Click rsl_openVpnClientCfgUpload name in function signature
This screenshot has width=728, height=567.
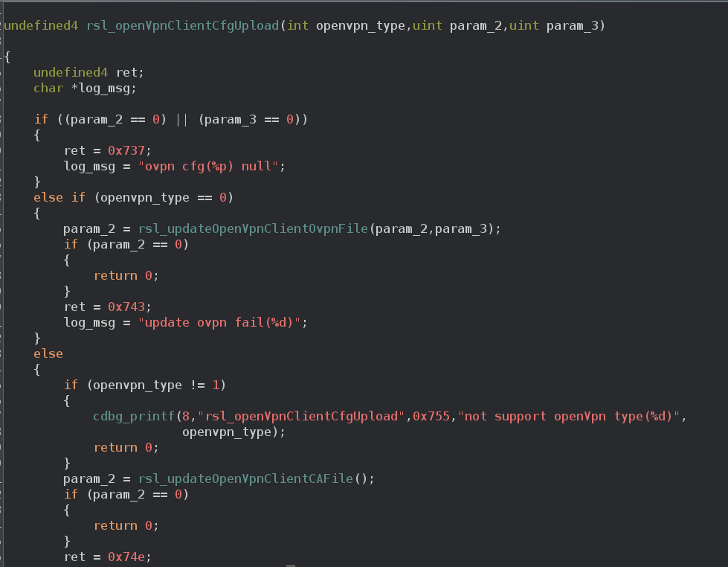(x=182, y=25)
